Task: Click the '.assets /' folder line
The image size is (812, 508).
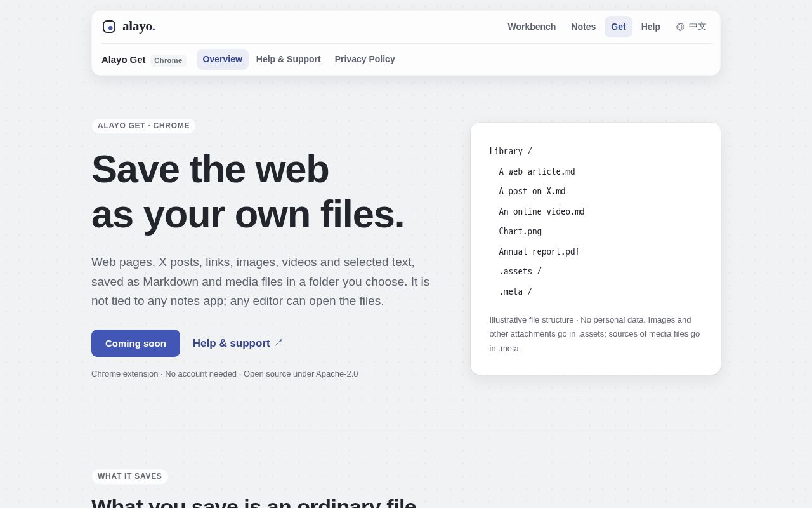Action: pos(520,271)
